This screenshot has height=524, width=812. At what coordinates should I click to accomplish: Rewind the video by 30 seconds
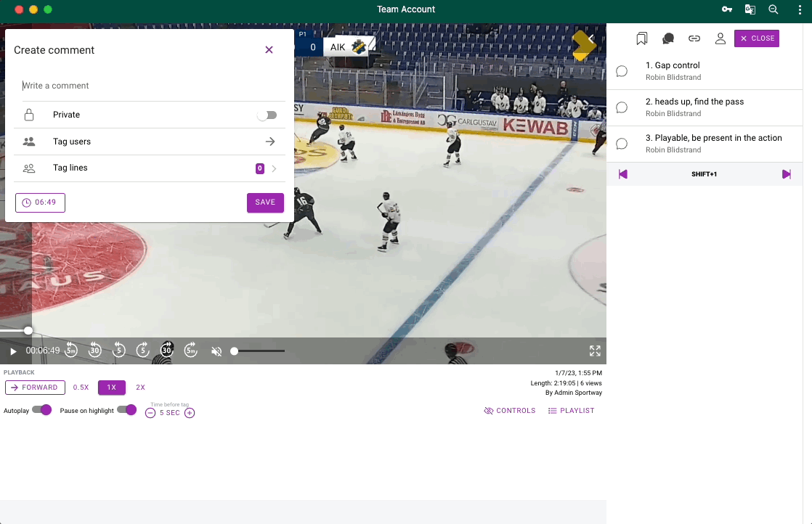[95, 351]
